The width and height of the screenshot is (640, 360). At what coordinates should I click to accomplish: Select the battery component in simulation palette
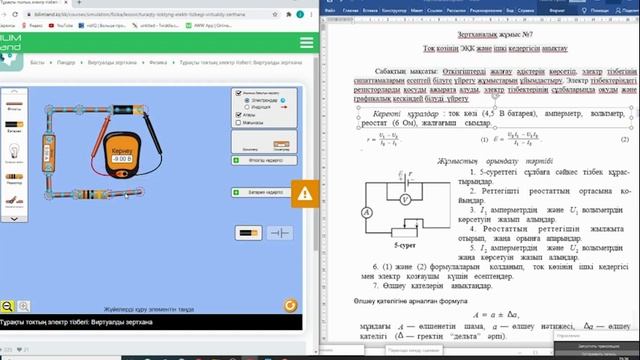click(14, 126)
